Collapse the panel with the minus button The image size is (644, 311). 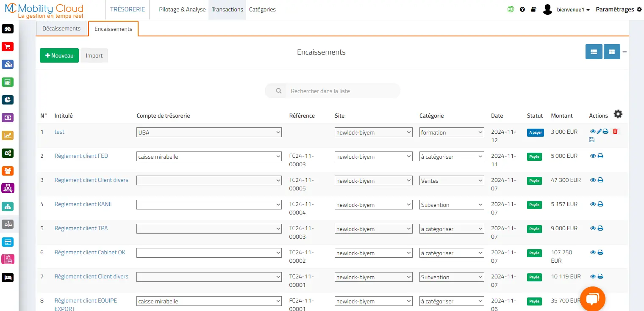pos(625,52)
